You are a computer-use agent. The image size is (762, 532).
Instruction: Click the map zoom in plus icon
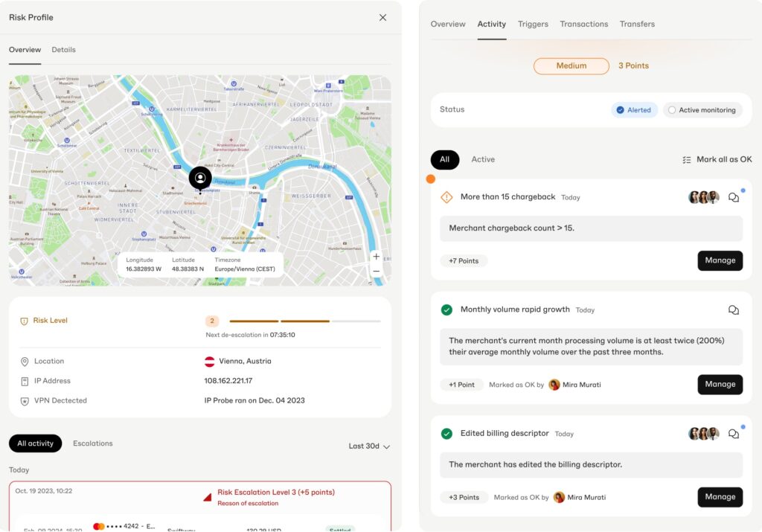376,257
